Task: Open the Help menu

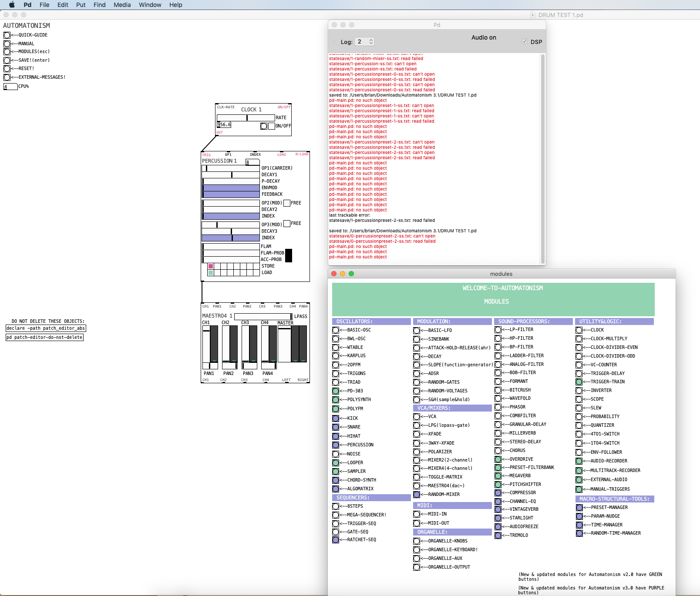Action: pos(176,5)
